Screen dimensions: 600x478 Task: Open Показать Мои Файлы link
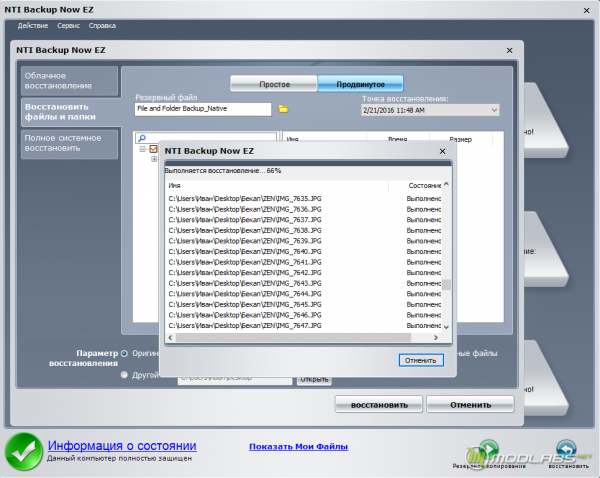298,447
